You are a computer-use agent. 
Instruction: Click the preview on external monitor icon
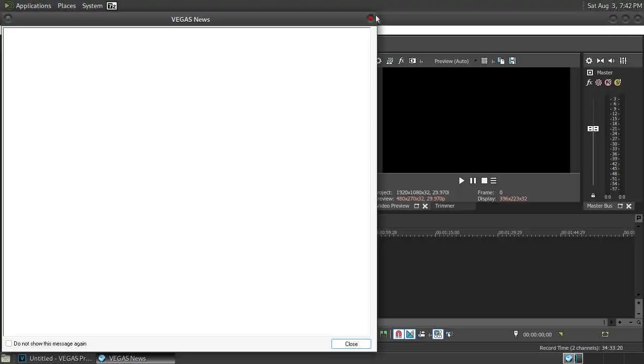[x=390, y=61]
